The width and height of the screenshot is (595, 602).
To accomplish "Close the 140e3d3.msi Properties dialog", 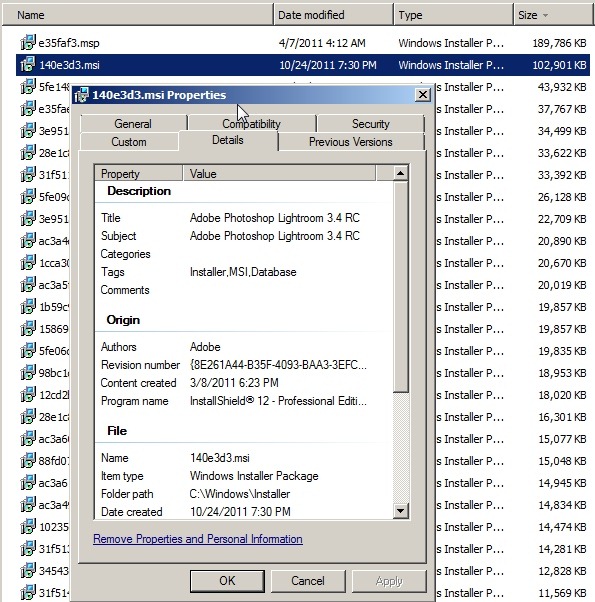I will point(423,94).
